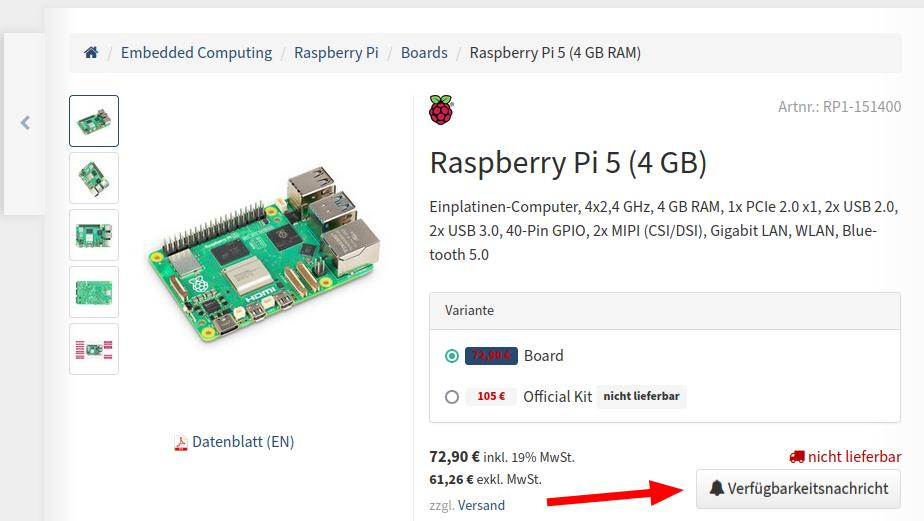This screenshot has width=924, height=521.
Task: Select the Official Kit radio button
Action: pyautogui.click(x=452, y=397)
